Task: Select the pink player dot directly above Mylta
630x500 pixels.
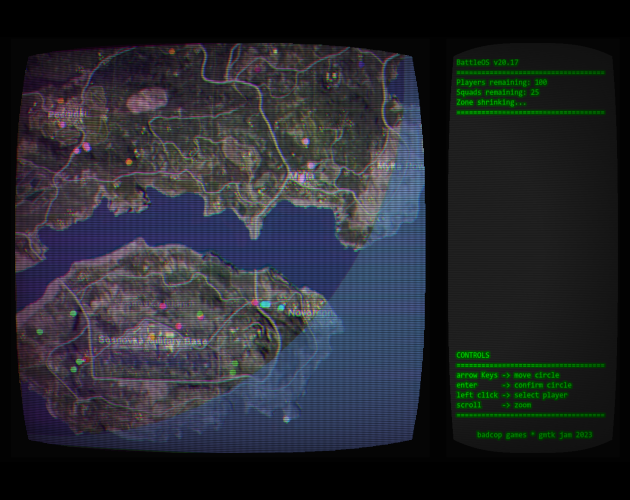Action: 305,142
